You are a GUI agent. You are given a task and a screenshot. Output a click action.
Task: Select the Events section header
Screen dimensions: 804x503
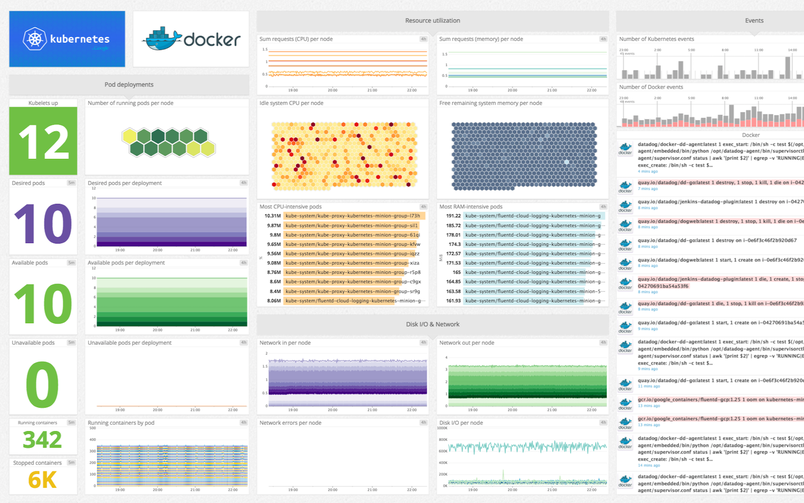coord(753,20)
